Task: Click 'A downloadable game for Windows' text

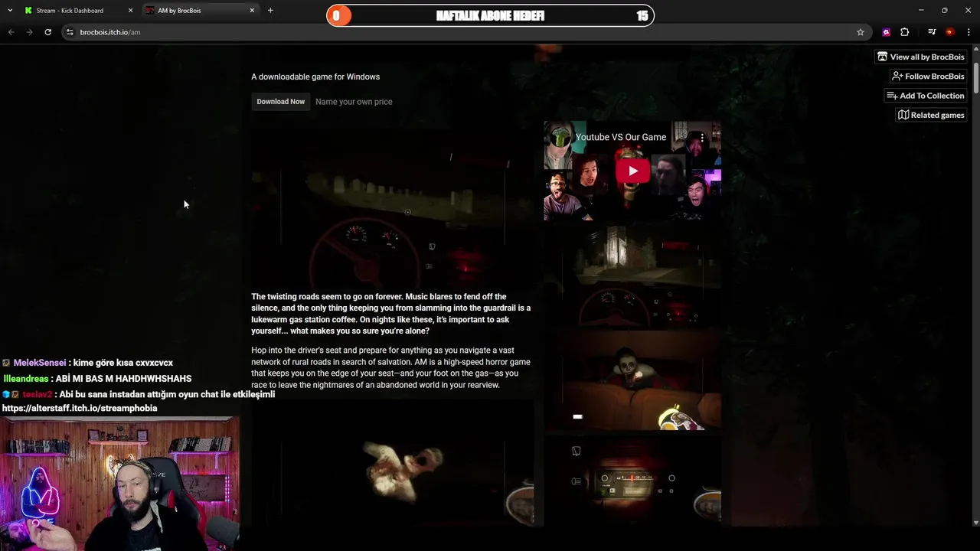Action: click(x=315, y=77)
